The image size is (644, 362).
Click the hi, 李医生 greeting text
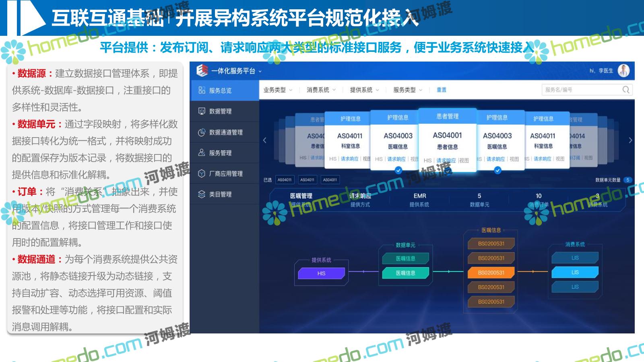tap(601, 71)
